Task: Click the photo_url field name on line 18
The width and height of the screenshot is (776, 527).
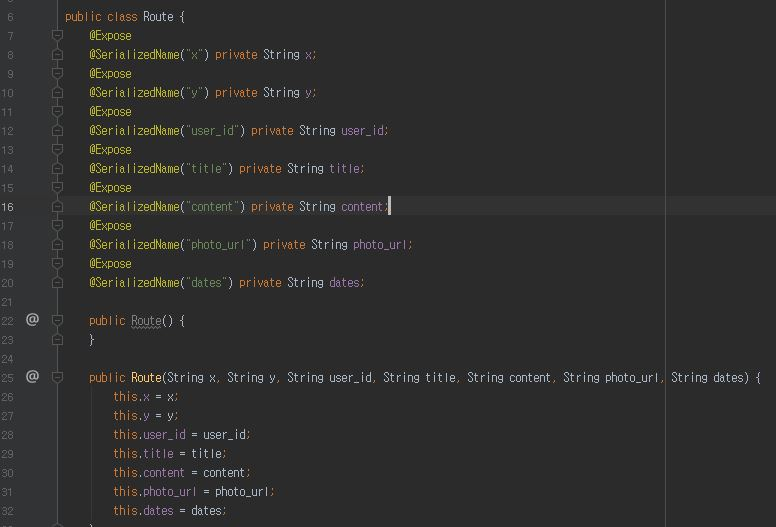Action: (381, 244)
